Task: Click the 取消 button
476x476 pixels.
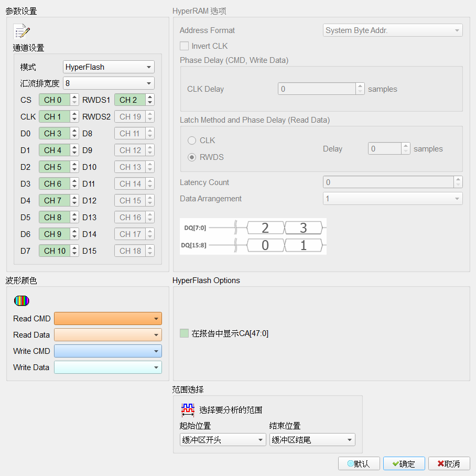Action: 449,463
